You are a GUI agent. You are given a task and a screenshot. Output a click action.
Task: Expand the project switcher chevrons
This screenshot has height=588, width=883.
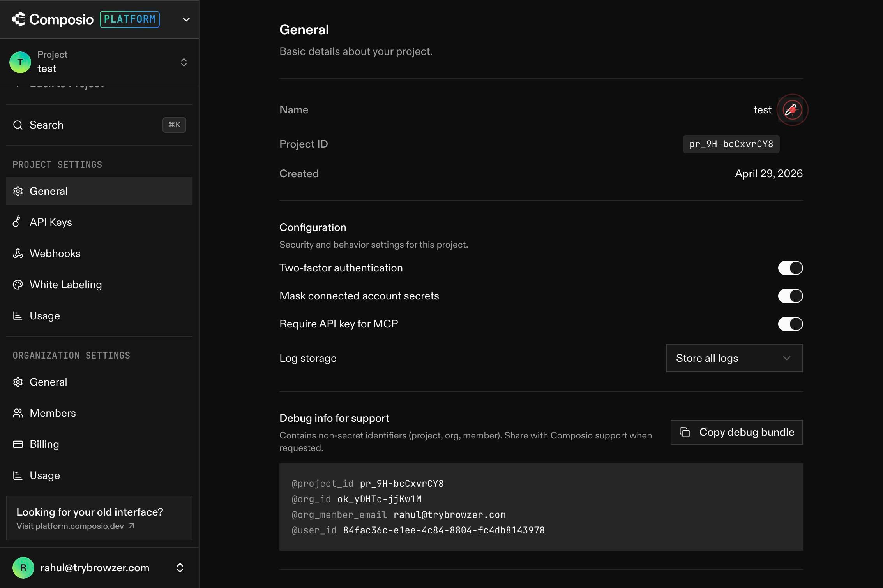tap(184, 62)
